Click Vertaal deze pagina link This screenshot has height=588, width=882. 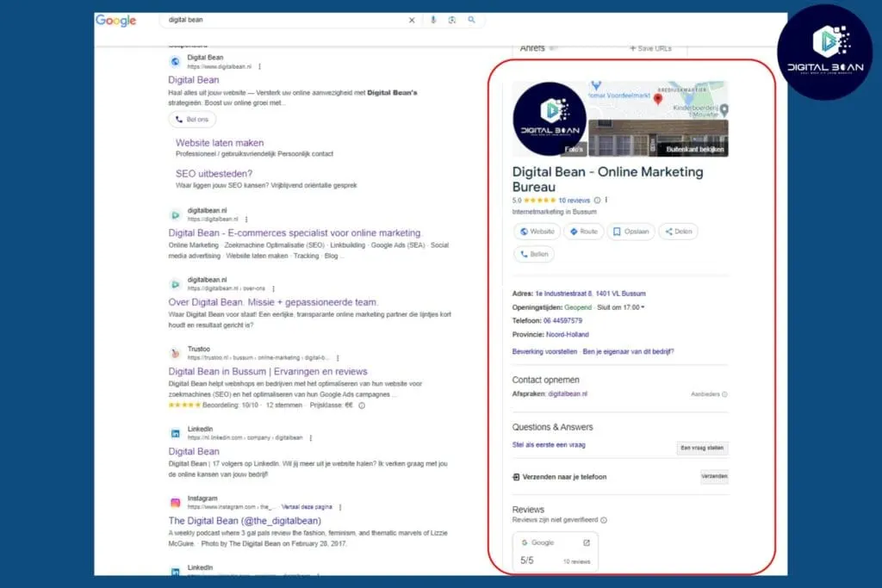coord(307,506)
